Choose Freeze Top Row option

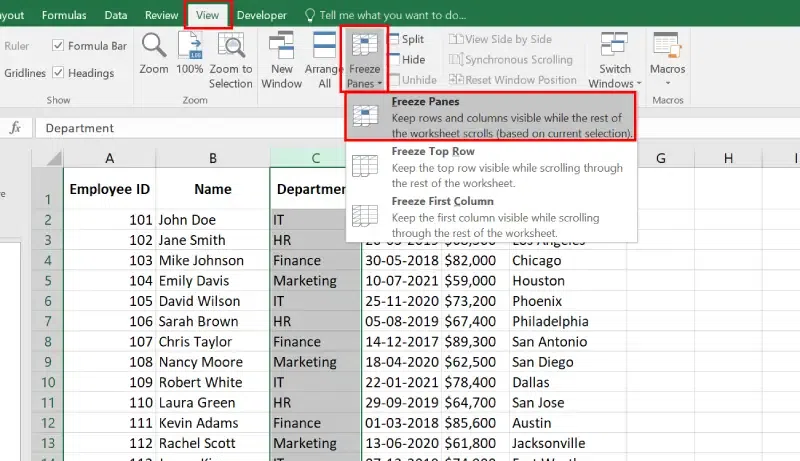[x=490, y=167]
